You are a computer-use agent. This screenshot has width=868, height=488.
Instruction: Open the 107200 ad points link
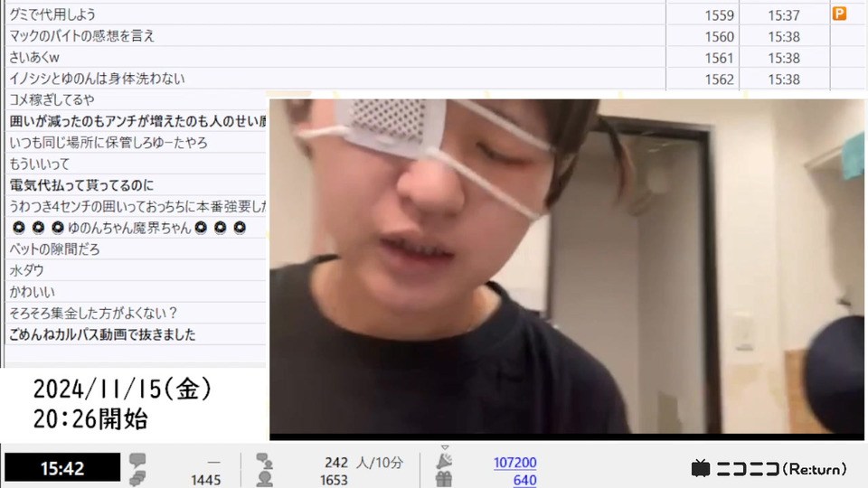pyautogui.click(x=514, y=462)
